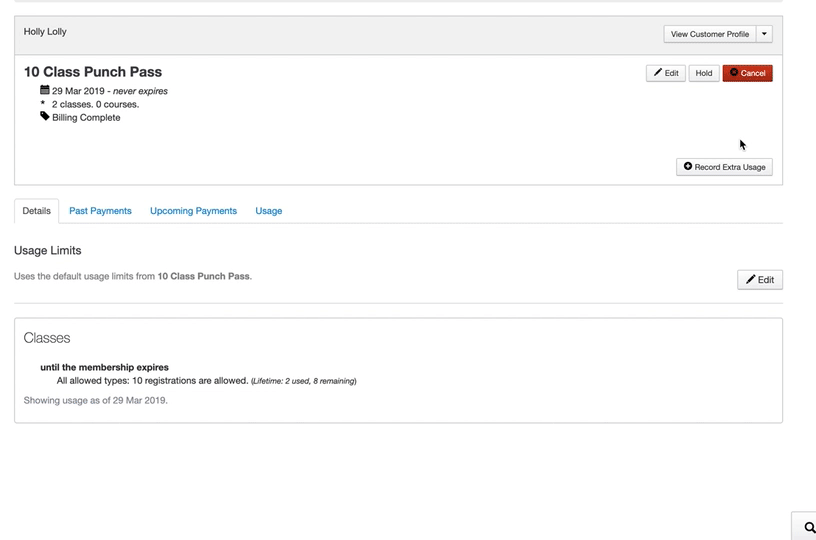Open the Usage tab
The height and width of the screenshot is (540, 816).
tap(268, 211)
